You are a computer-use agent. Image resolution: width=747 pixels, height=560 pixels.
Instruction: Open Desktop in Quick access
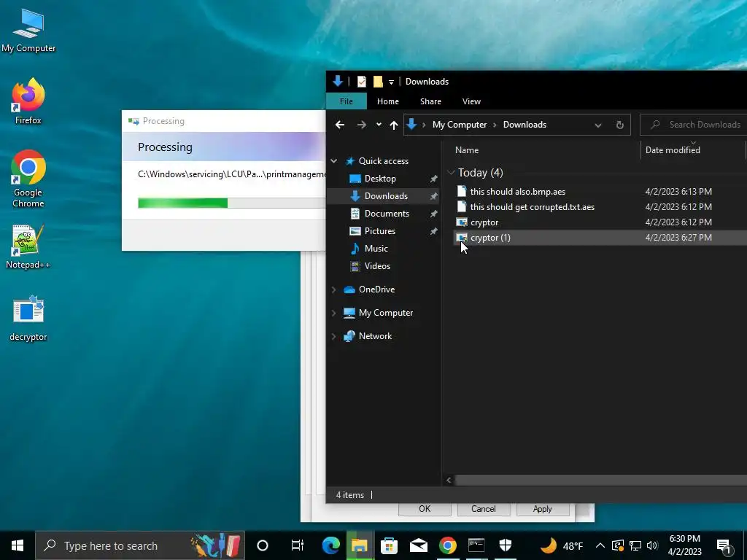[379, 179]
